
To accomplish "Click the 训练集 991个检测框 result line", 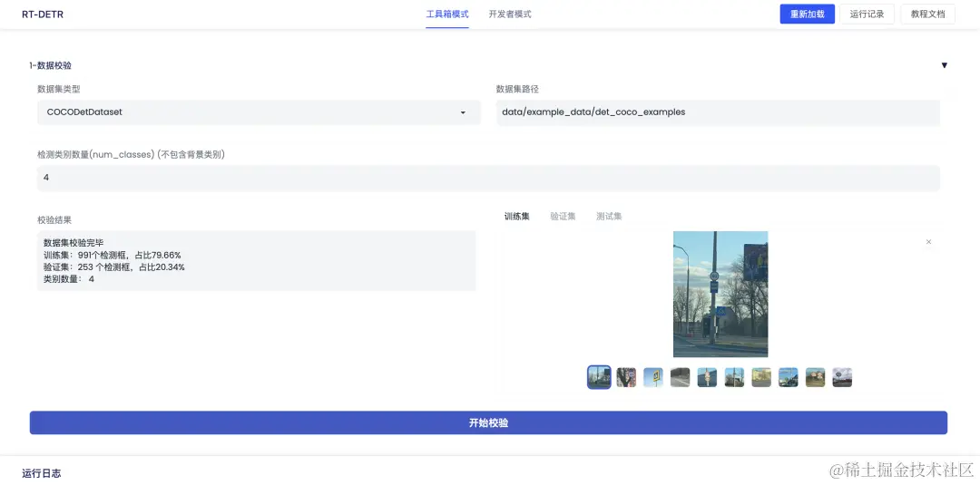I will point(112,256).
